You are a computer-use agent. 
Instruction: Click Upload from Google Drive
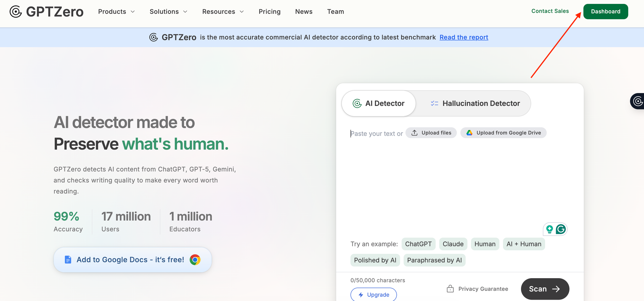[x=504, y=133]
